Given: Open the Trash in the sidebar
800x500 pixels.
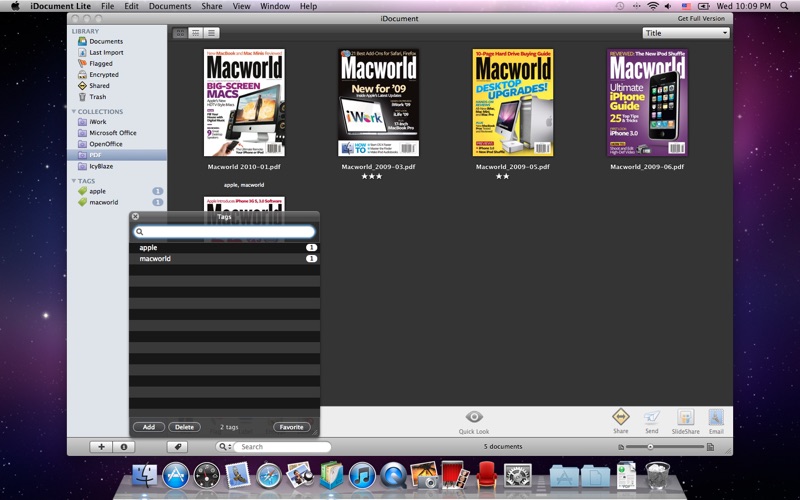Looking at the screenshot, I should click(97, 97).
